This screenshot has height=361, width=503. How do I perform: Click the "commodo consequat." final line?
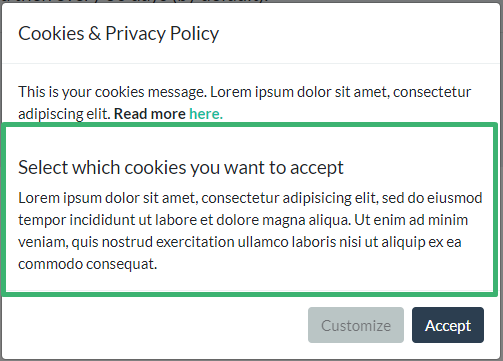click(87, 264)
